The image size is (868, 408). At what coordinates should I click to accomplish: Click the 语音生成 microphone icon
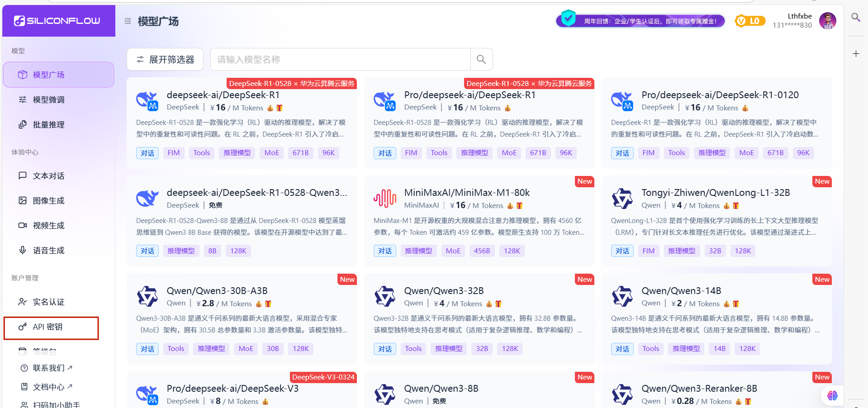tap(23, 250)
